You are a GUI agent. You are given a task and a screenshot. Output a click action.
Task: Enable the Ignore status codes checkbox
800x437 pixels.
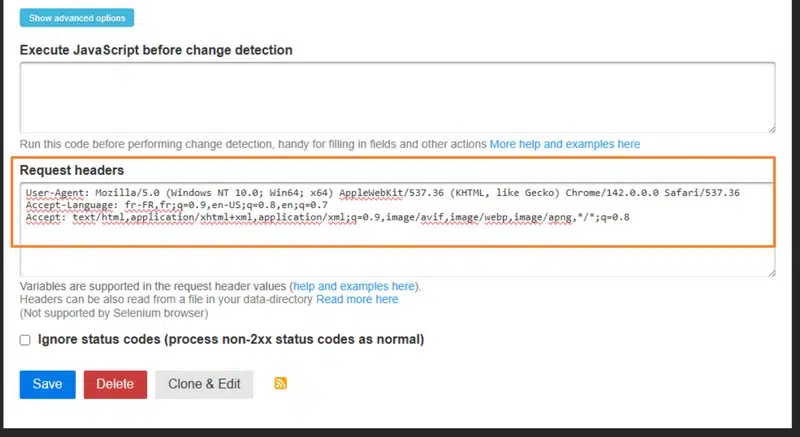coord(25,340)
